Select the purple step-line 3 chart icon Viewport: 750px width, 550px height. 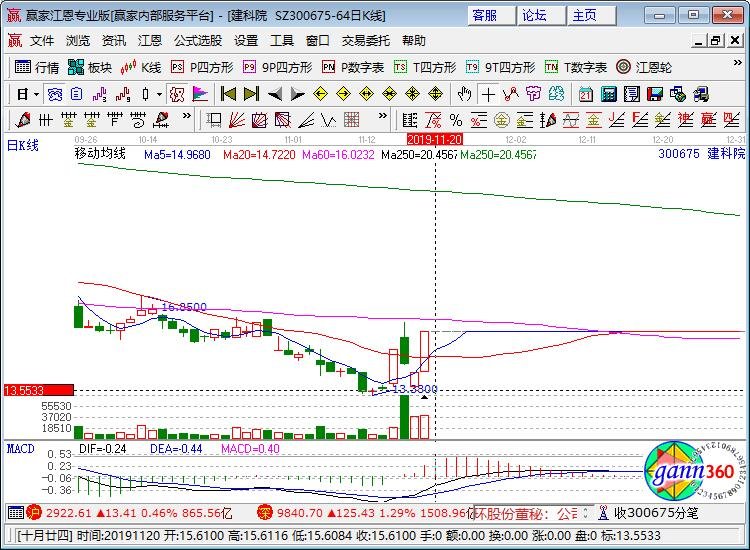tap(99, 94)
